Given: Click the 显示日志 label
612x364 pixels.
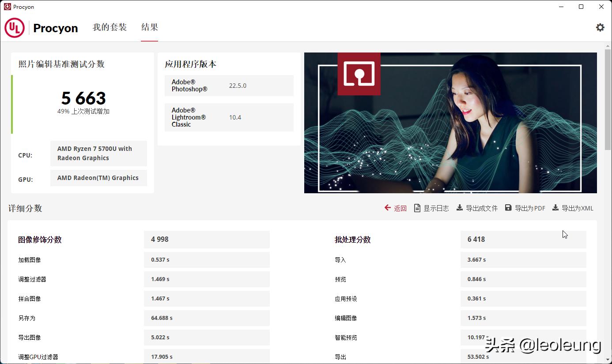Looking at the screenshot, I should 437,208.
